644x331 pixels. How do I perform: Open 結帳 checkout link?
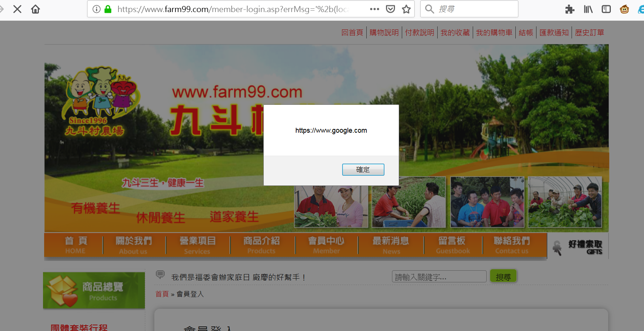(x=526, y=32)
